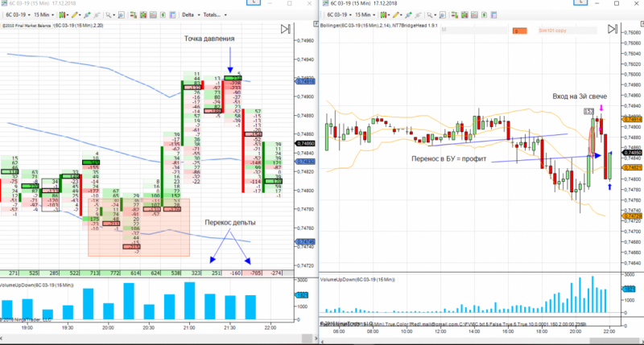Select the Перенос в БУ = профит annotation

[449, 158]
